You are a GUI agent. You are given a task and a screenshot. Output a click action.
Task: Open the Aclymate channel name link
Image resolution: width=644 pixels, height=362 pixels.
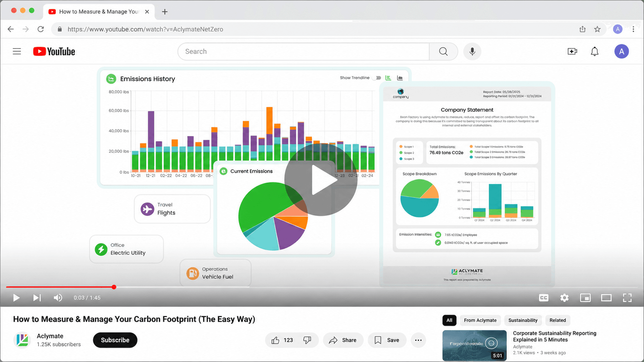coord(50,336)
